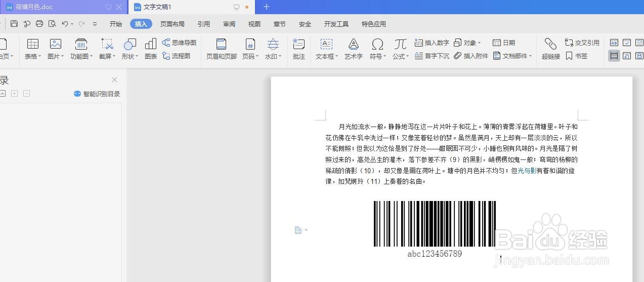Open the 引用 References tab
644x282 pixels.
(x=204, y=24)
